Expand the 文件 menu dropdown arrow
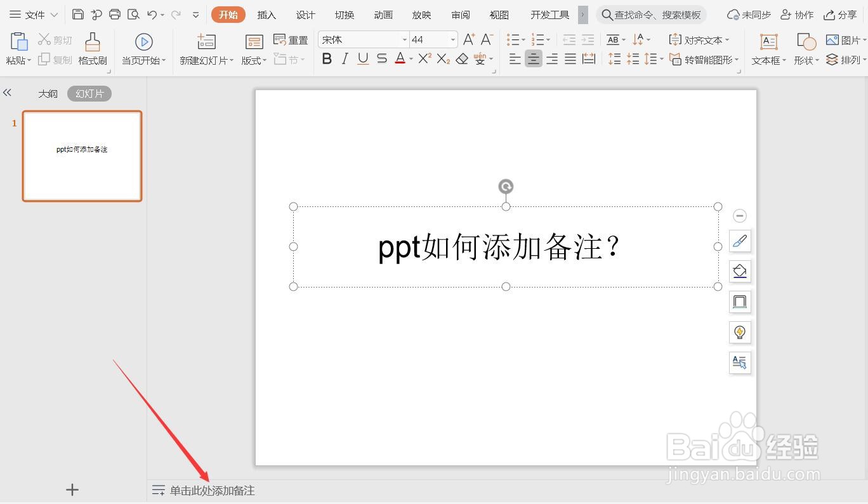The width and height of the screenshot is (868, 504). tap(54, 14)
